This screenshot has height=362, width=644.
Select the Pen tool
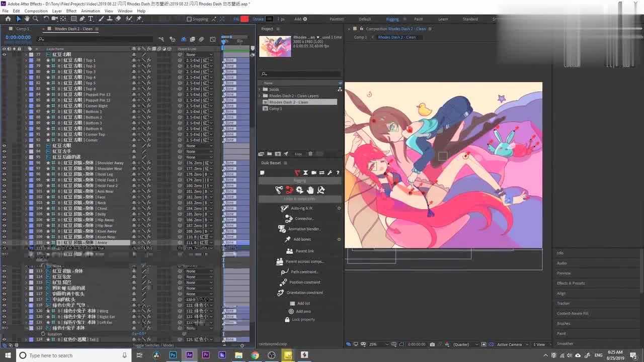click(82, 19)
